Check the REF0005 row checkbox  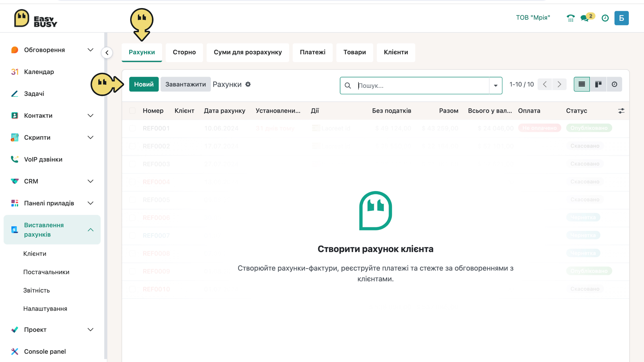132,200
